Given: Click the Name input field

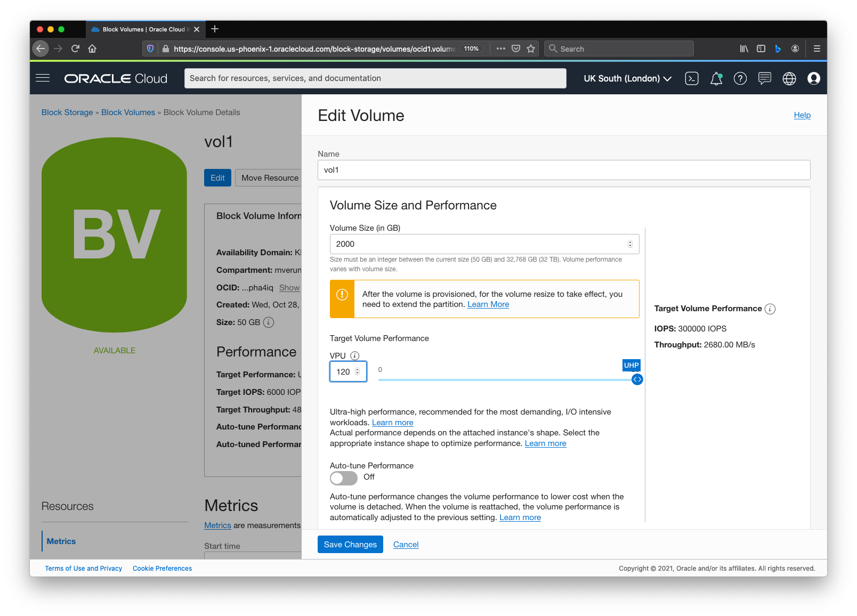Looking at the screenshot, I should click(x=564, y=170).
